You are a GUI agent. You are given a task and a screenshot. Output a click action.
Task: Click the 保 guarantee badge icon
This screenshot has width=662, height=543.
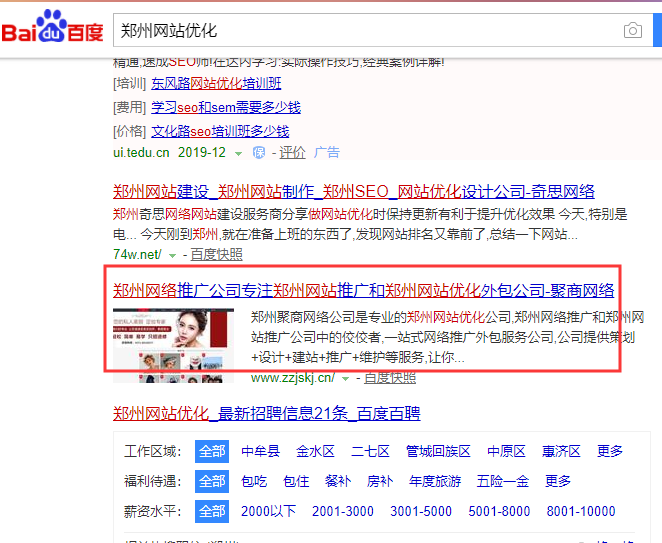[259, 152]
